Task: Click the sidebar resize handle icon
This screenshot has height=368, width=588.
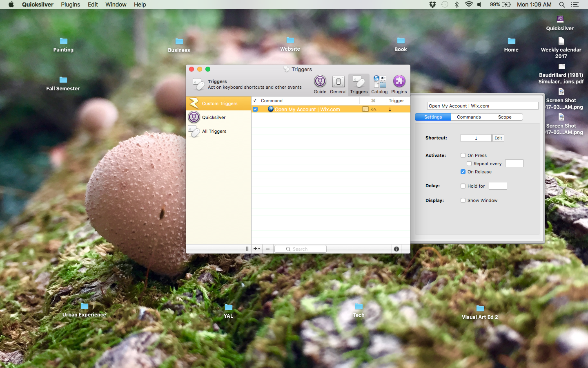Action: click(247, 249)
